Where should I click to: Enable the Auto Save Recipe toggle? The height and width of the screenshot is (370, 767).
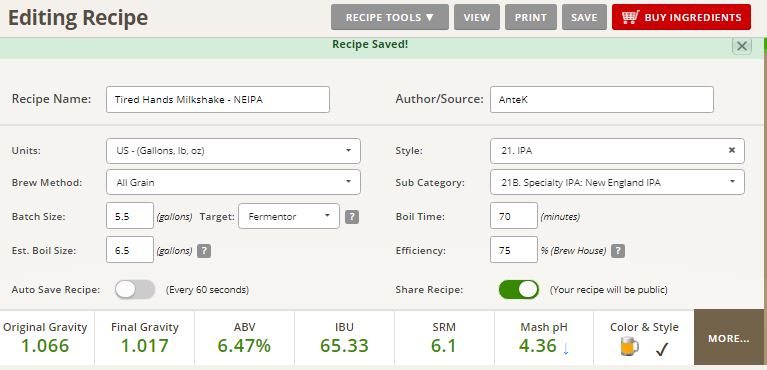point(135,290)
